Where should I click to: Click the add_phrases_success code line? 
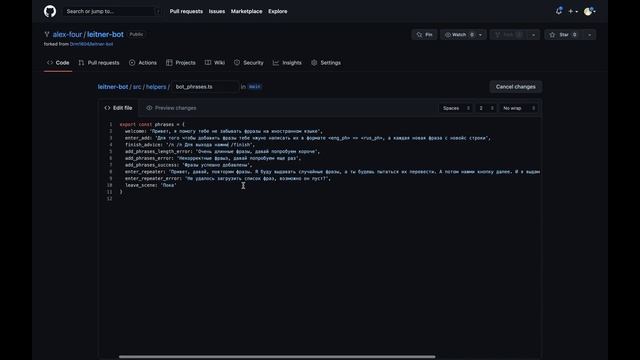[189, 165]
